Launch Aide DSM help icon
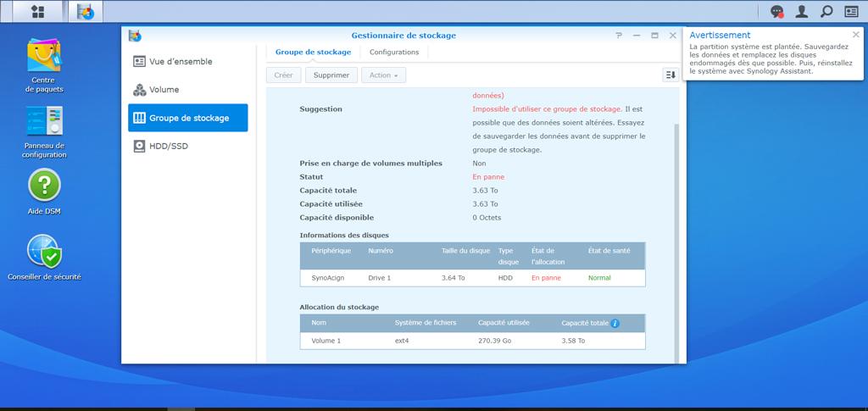Viewport: 868px width, 411px height. (44, 192)
